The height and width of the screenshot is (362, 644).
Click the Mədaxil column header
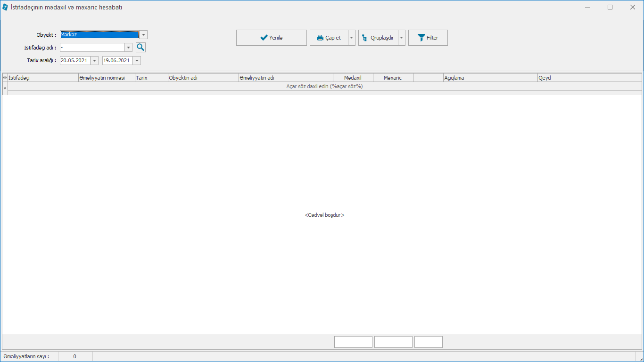pyautogui.click(x=353, y=78)
